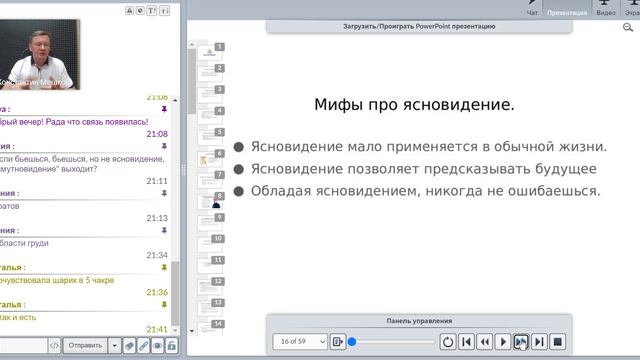Click the '21:41' chat timestamp
This screenshot has height=360, width=640.
pos(157,329)
